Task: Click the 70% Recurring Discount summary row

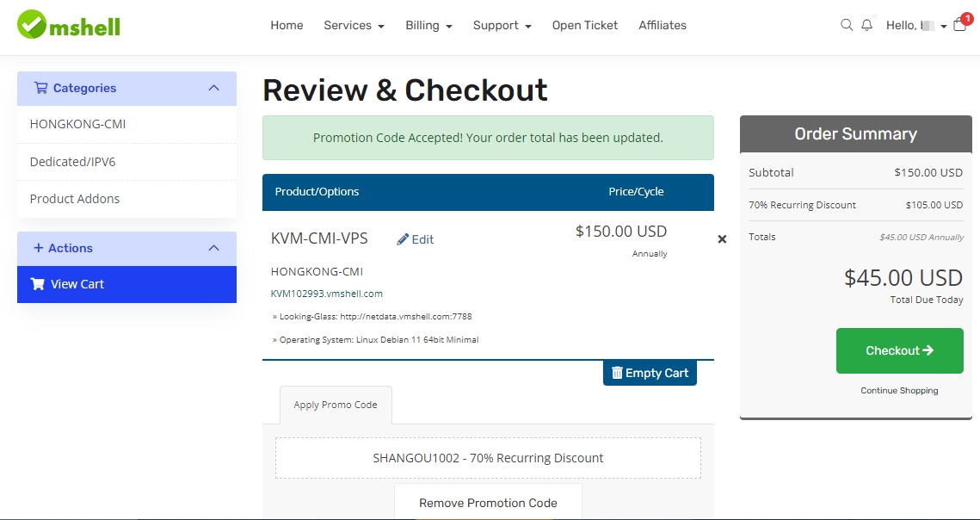Action: 855,205
